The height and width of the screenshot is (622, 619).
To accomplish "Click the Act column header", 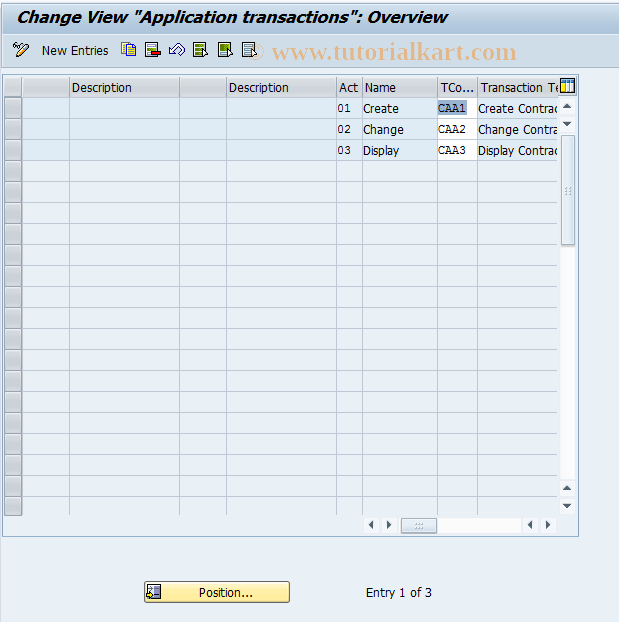I will point(349,88).
